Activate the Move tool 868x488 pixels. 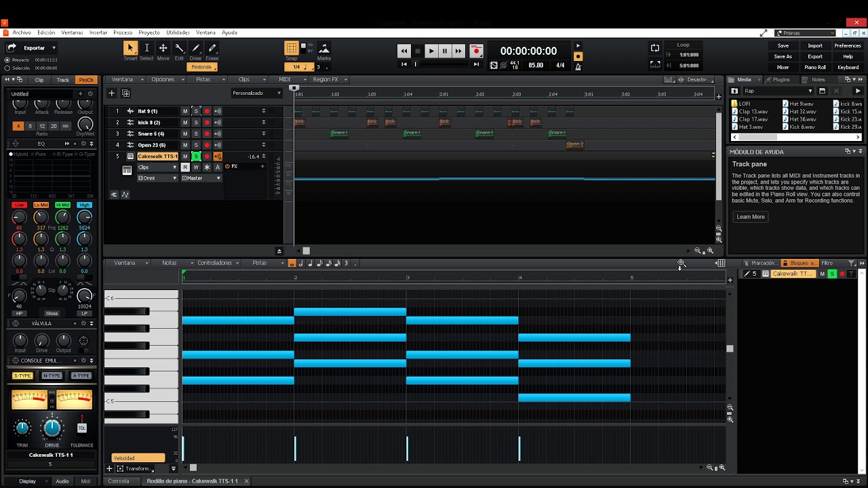[163, 48]
